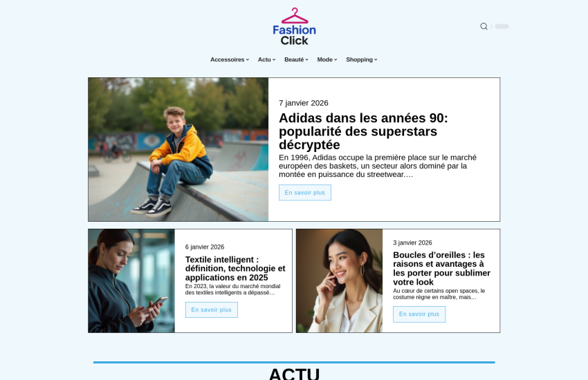Expand the Beauté menu chevron
The image size is (588, 380).
(306, 59)
